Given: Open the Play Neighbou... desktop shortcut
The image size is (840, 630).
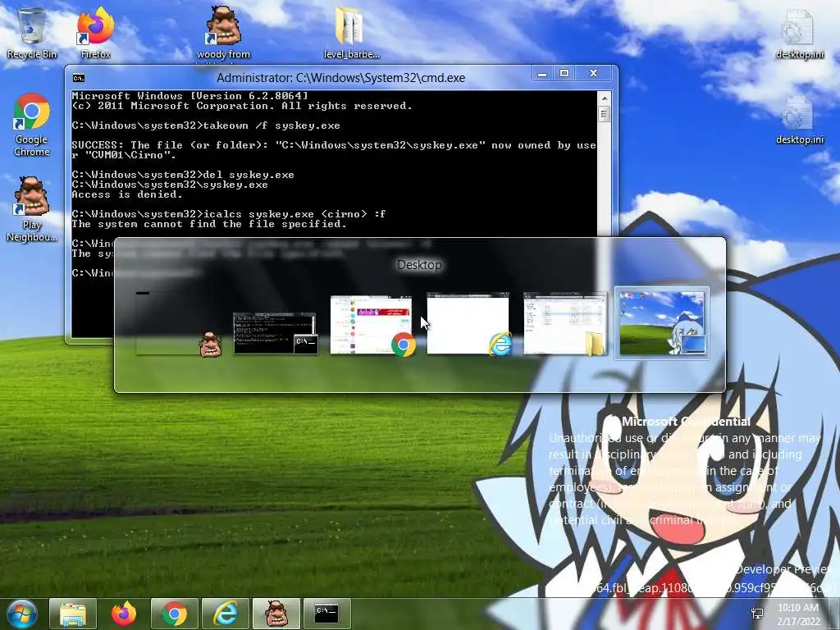Looking at the screenshot, I should click(x=32, y=209).
